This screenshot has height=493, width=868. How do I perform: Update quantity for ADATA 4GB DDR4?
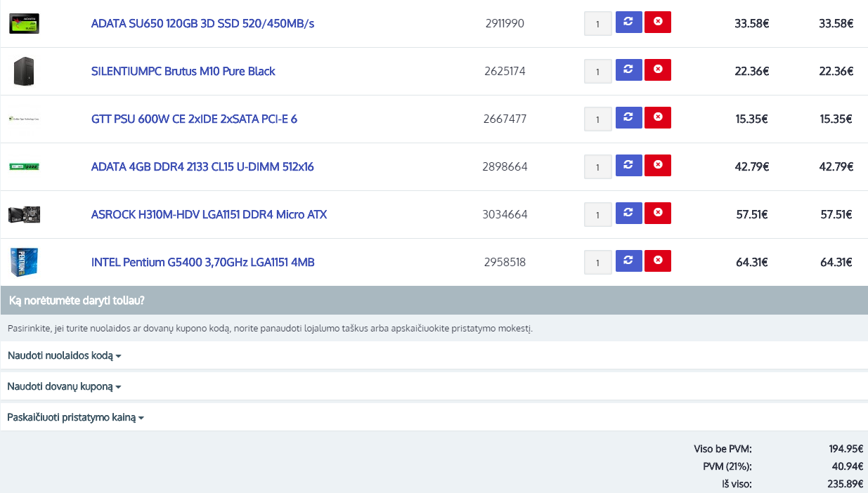628,165
